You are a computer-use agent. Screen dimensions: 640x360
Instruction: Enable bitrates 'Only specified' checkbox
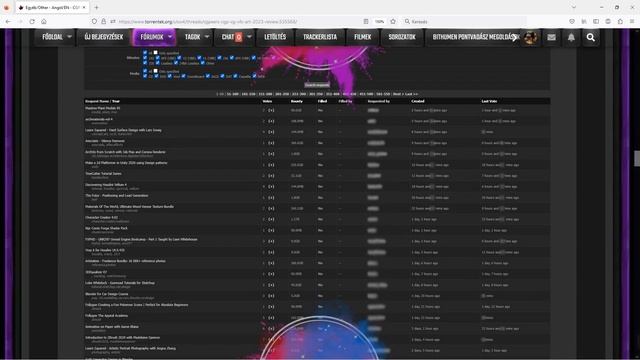coord(156,53)
